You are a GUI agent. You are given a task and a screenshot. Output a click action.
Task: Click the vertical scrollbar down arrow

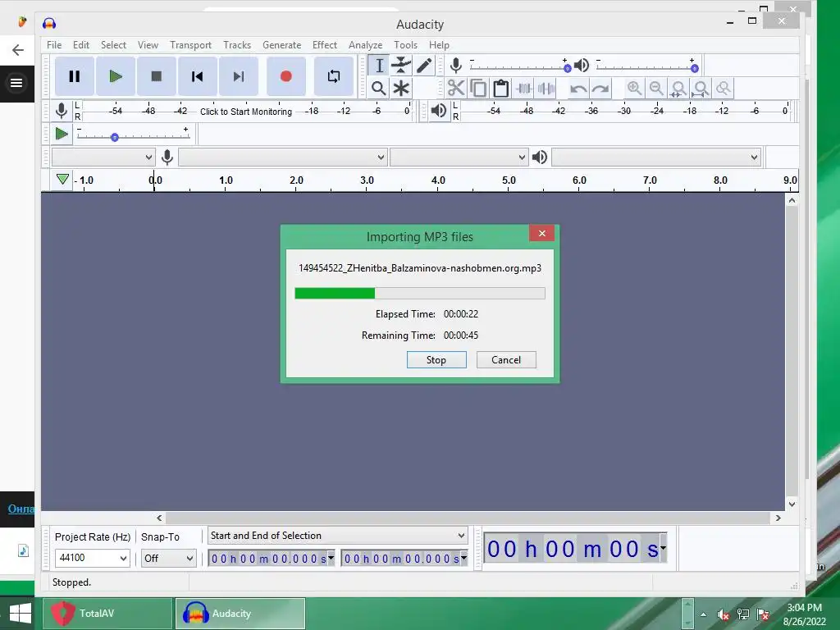[792, 504]
